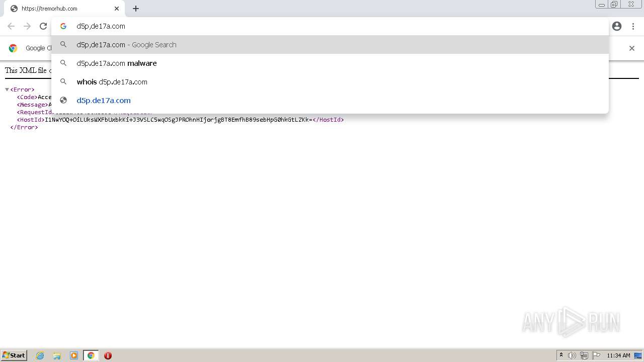Select the whois d5p.de17a.com suggestion
This screenshot has width=644, height=362.
112,81
